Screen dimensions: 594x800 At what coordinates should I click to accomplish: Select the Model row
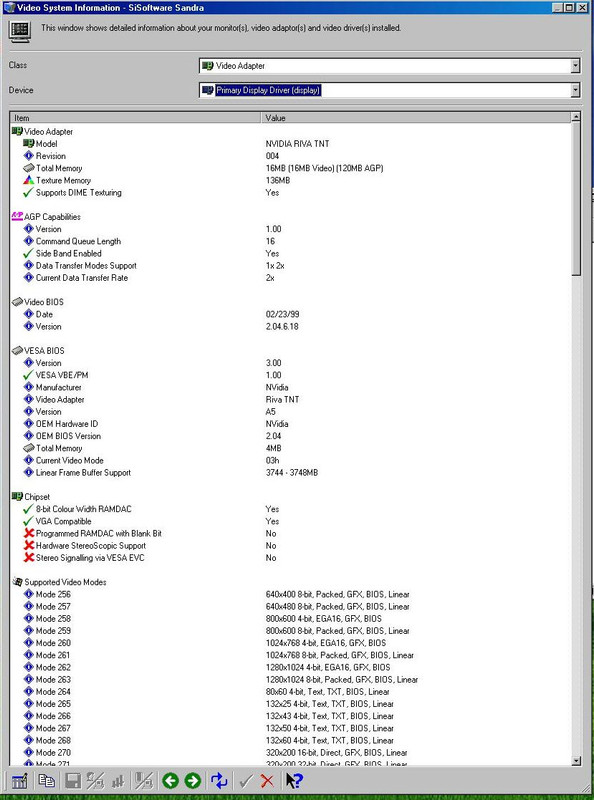tap(290, 143)
